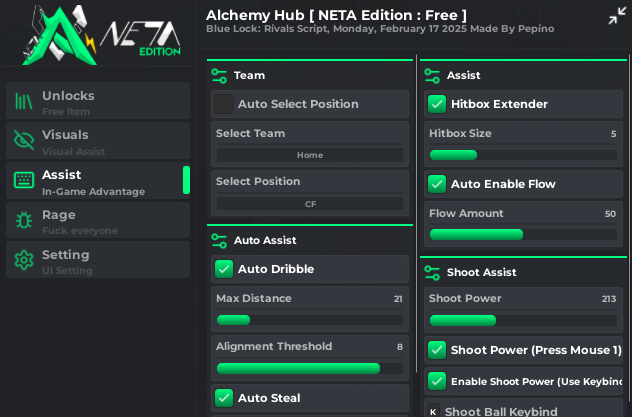632x417 pixels.
Task: Toggle off Auto Enable Flow
Action: click(437, 184)
